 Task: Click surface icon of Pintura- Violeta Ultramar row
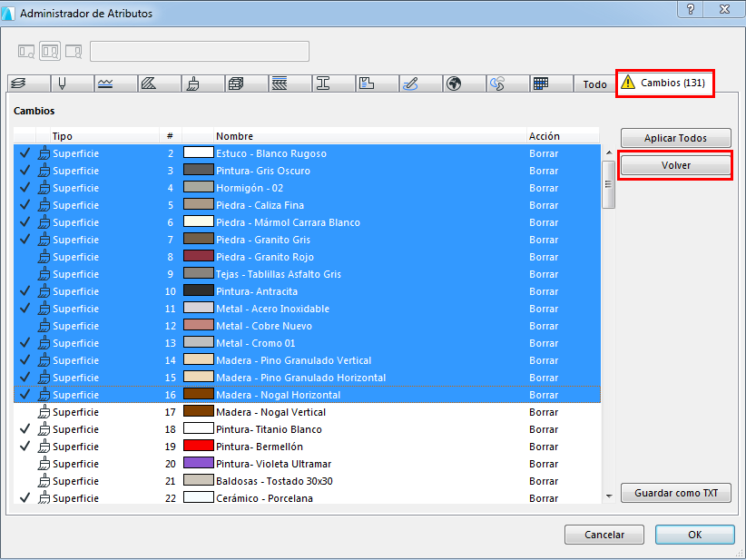click(44, 464)
